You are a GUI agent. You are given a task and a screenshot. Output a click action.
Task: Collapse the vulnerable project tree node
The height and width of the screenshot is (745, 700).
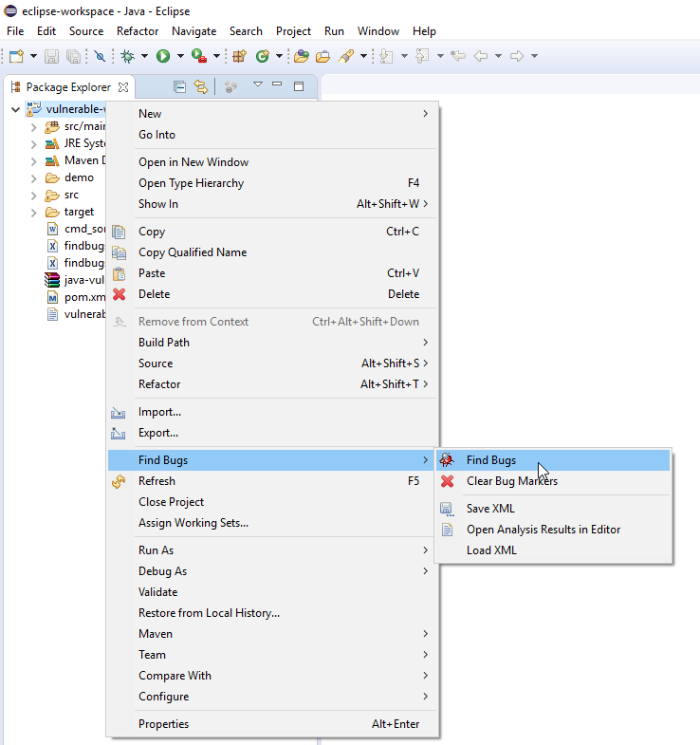tap(16, 110)
